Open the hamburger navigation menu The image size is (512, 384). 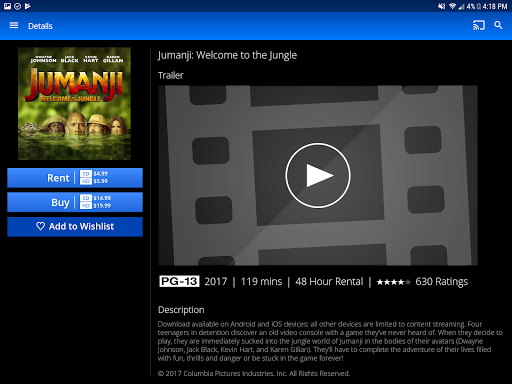(x=14, y=25)
